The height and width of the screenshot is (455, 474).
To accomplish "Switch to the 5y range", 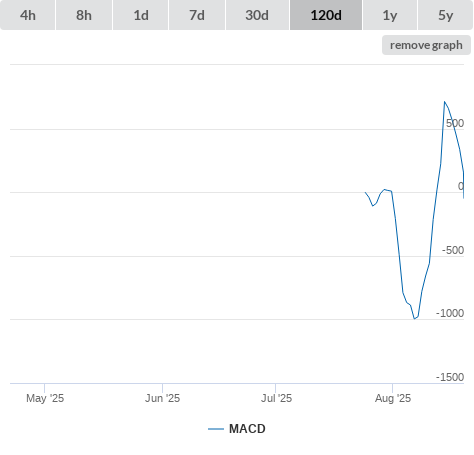I will click(x=446, y=15).
